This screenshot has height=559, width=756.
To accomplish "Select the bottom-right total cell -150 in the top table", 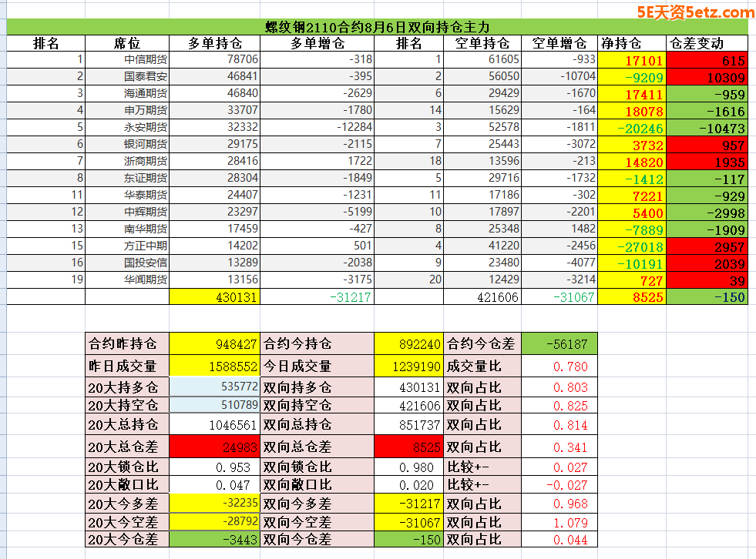I will pyautogui.click(x=707, y=296).
